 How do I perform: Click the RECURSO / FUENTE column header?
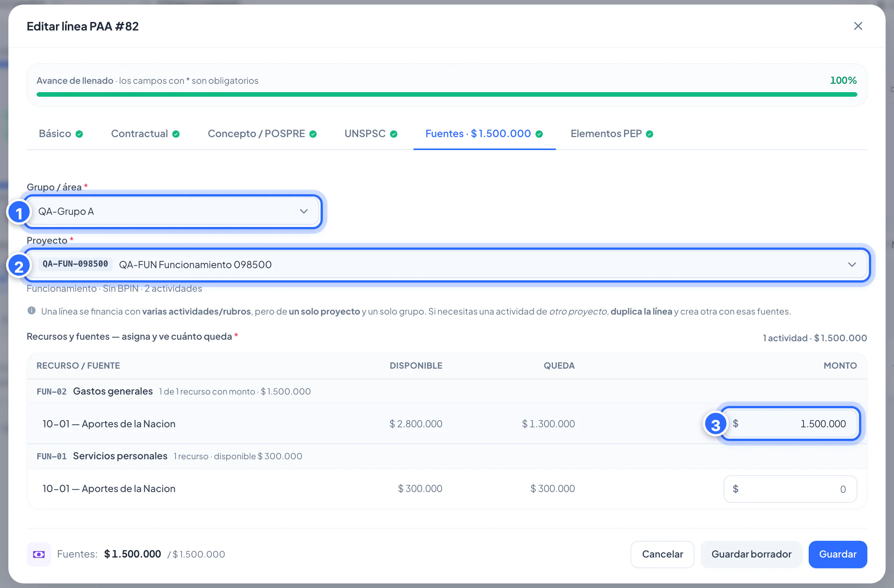pos(78,366)
